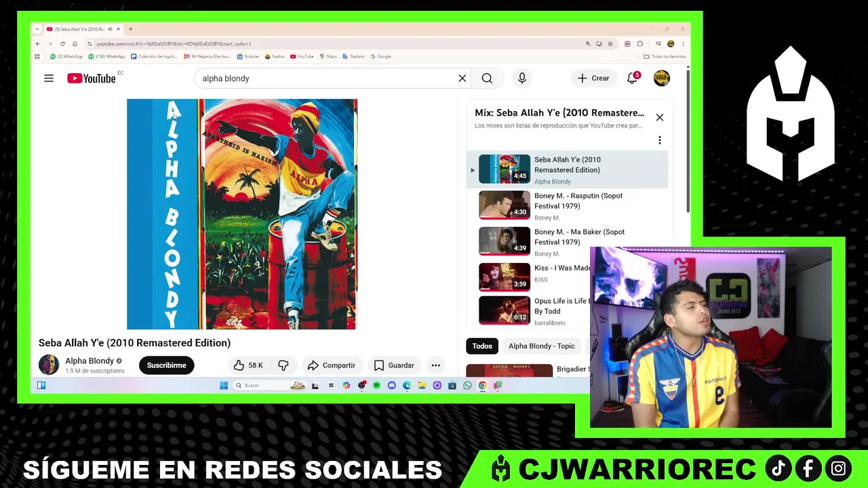The height and width of the screenshot is (488, 868).
Task: Open YouTube bookmark in bookmarks bar
Action: click(302, 57)
